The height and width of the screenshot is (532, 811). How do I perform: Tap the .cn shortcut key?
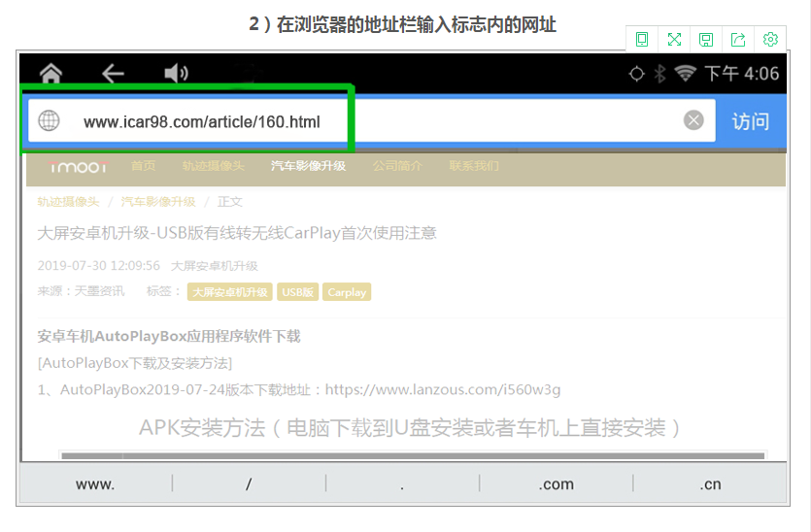coord(710,484)
